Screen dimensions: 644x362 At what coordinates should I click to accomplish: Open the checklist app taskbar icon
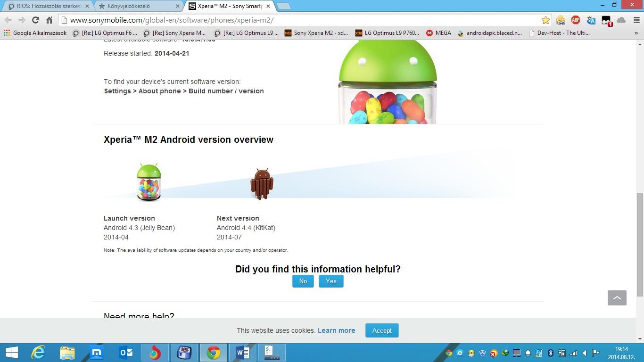tap(272, 353)
